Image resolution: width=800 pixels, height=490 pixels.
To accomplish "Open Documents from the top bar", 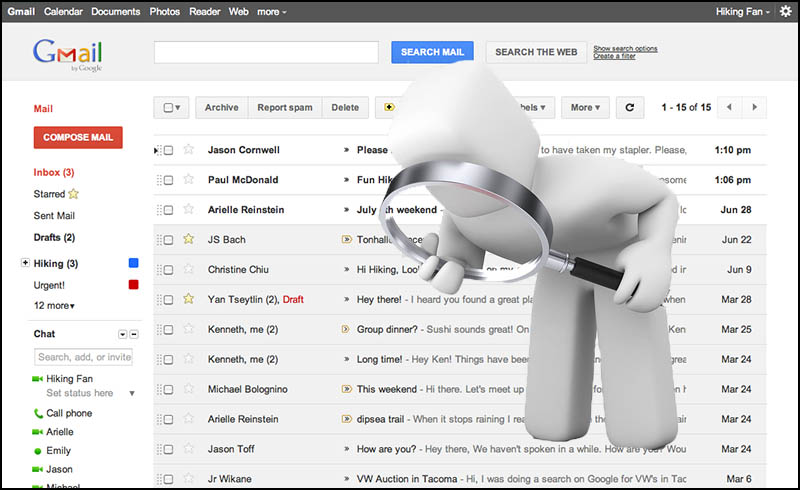I will 115,11.
